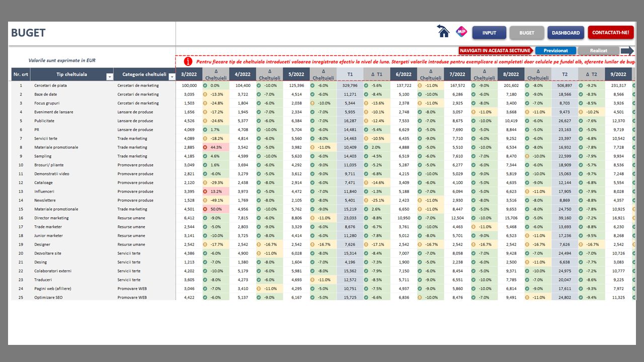
Task: Click yellow warning icon beside -13.3%
Action: [x=205, y=95]
